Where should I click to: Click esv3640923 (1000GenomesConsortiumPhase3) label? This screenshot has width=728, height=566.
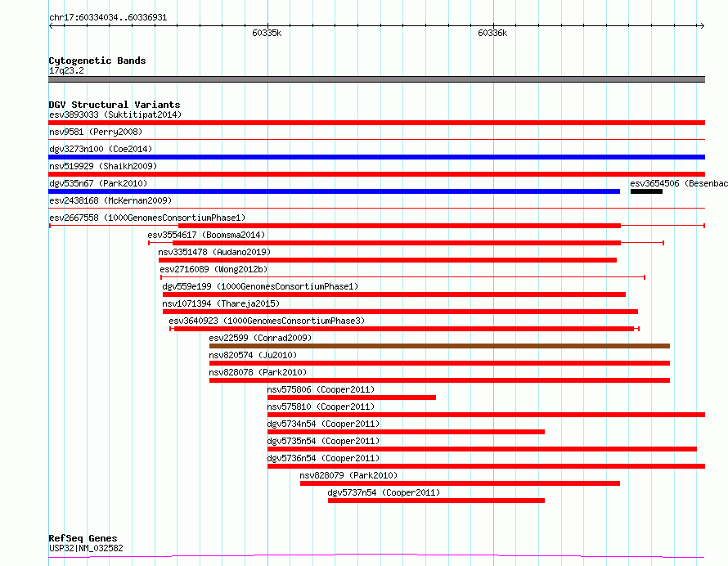tap(267, 321)
